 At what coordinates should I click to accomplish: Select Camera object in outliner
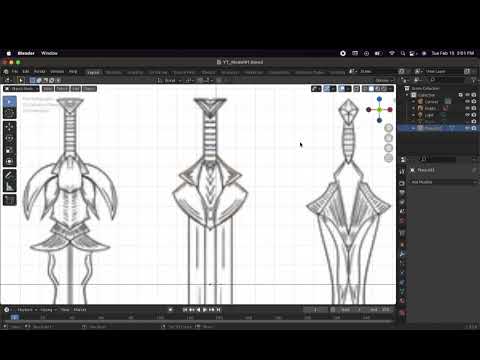[x=431, y=102]
